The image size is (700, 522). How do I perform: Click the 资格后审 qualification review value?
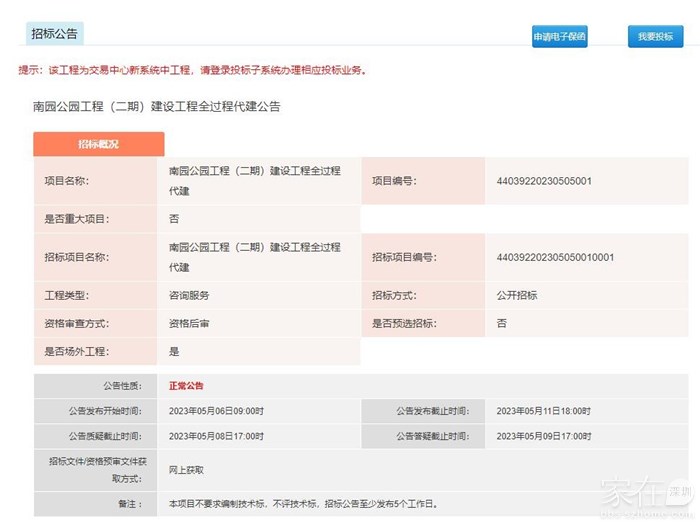(x=189, y=324)
